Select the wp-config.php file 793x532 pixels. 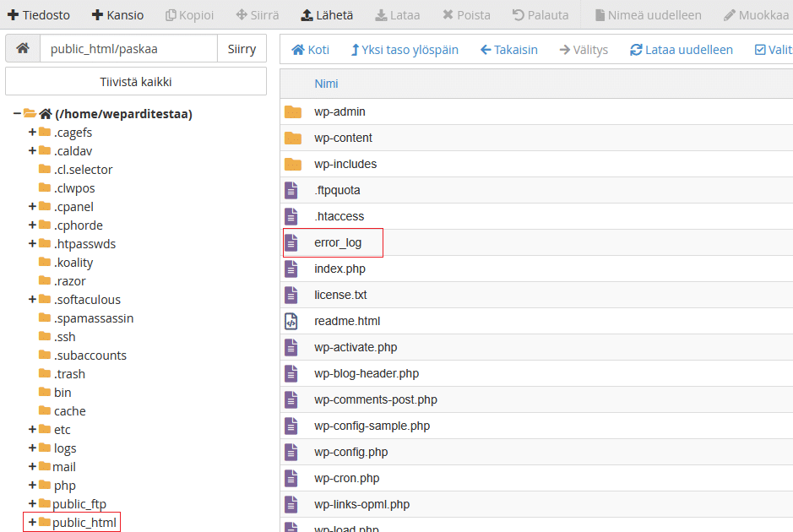pos(350,452)
